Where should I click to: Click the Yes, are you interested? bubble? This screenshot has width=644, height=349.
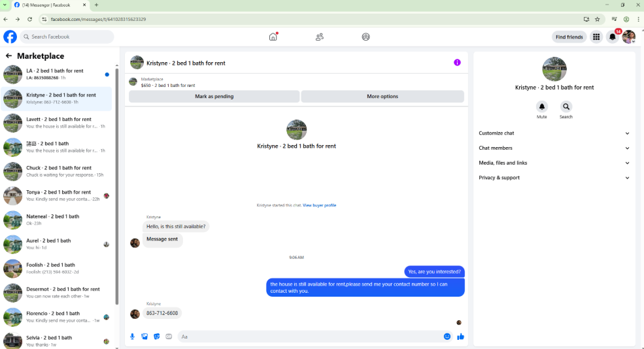coord(435,272)
